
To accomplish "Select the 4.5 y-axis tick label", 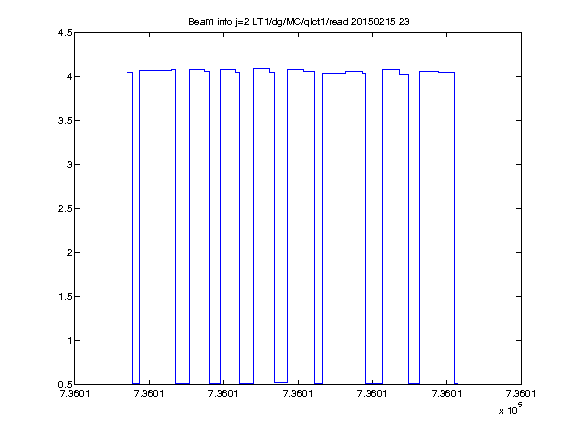I will (x=65, y=33).
